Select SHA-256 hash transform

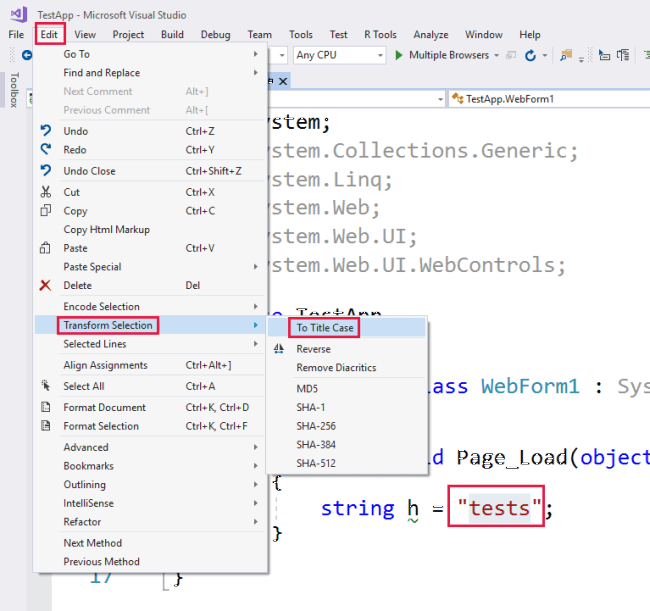(x=347, y=426)
